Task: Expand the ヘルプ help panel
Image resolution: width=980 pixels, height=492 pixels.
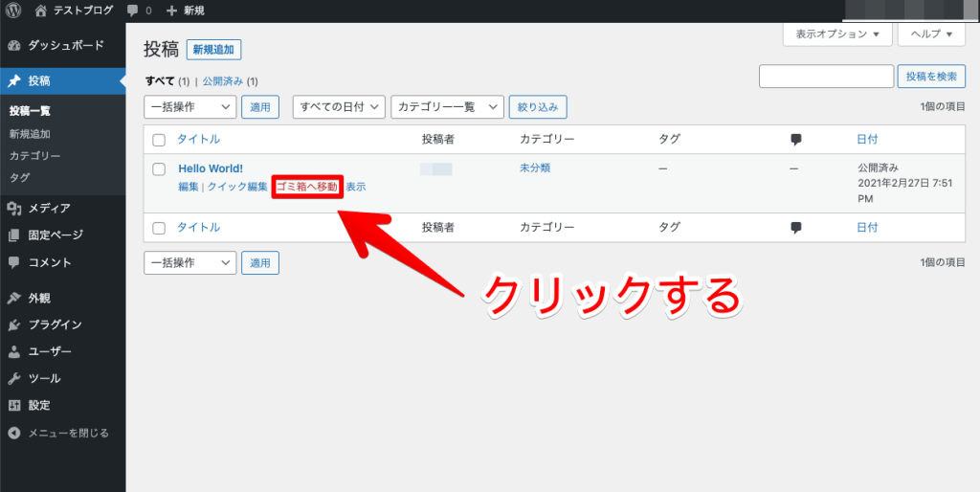Action: 931,34
